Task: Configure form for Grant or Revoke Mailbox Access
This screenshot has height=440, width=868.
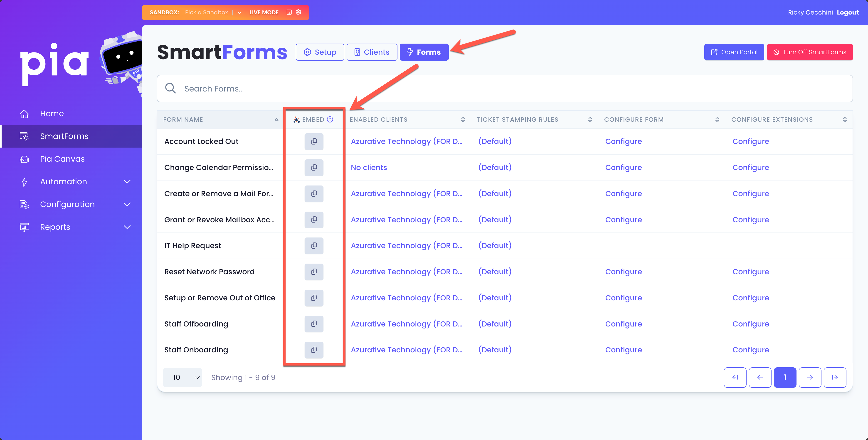Action: (623, 220)
